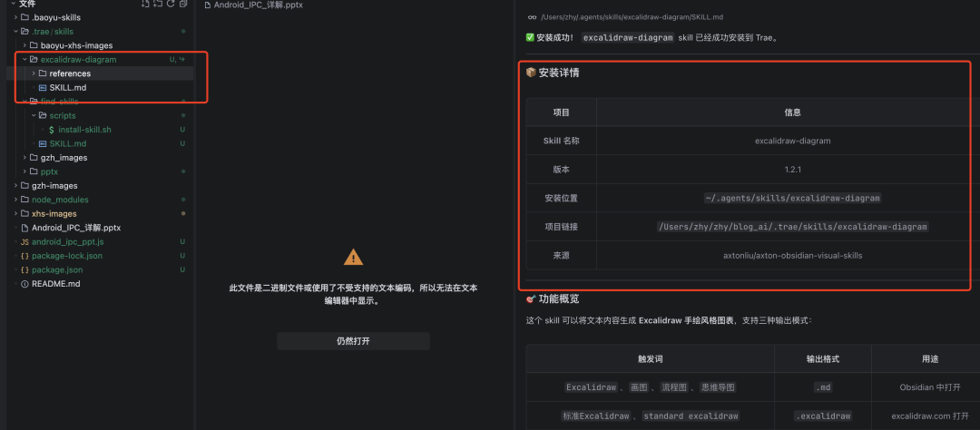The image size is (980, 430).
Task: Collapse the excalidraw-diagram folder
Action: click(24, 59)
